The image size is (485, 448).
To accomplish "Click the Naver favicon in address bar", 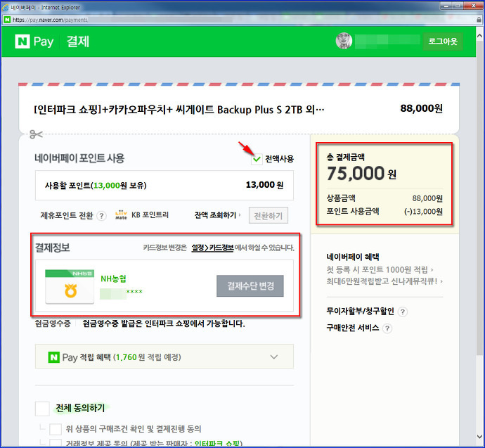I will 7,20.
